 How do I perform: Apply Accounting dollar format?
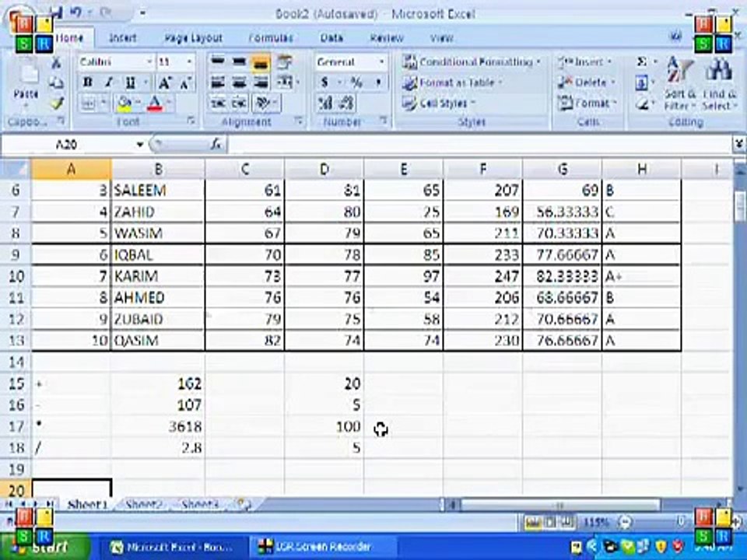point(324,82)
